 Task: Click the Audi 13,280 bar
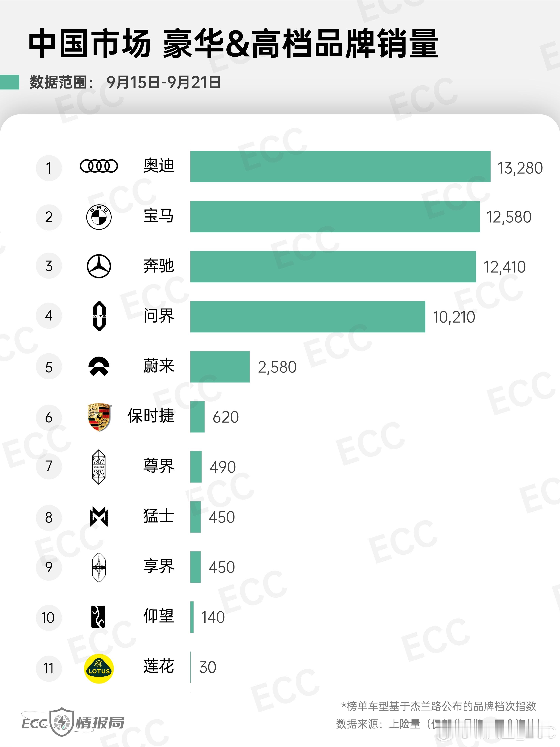[x=340, y=166]
